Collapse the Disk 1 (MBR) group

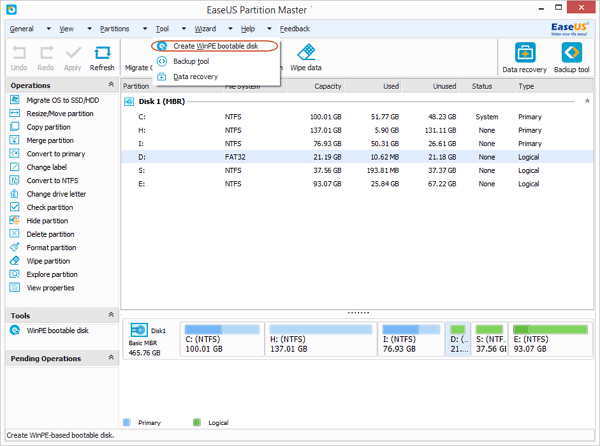pyautogui.click(x=587, y=101)
